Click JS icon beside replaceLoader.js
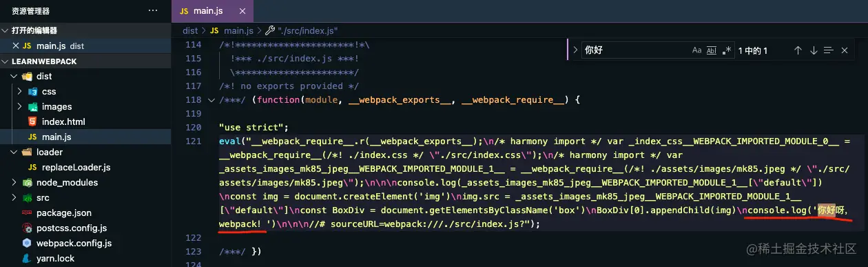The height and width of the screenshot is (267, 868). coord(32,167)
